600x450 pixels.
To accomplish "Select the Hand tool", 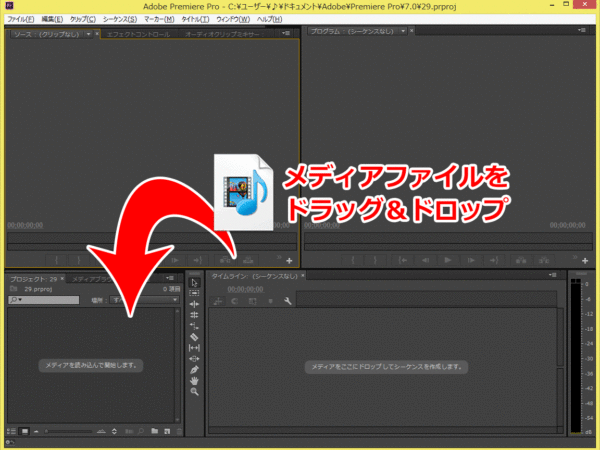I will 194,381.
